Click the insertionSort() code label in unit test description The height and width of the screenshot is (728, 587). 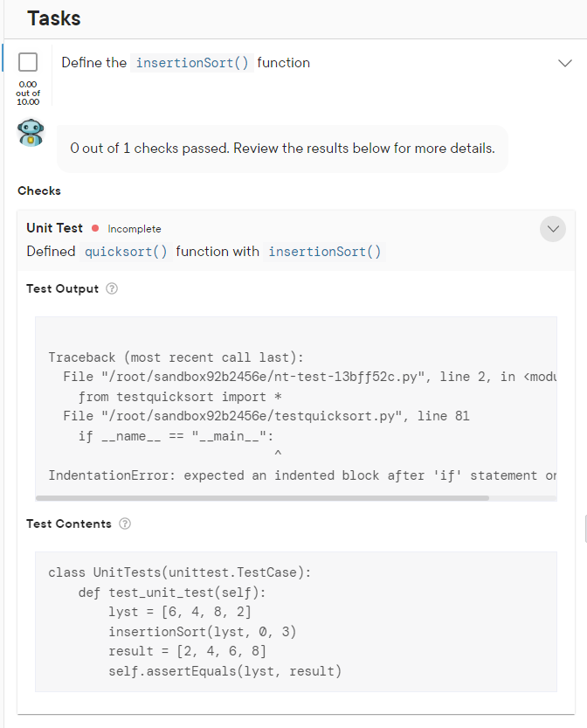click(324, 252)
